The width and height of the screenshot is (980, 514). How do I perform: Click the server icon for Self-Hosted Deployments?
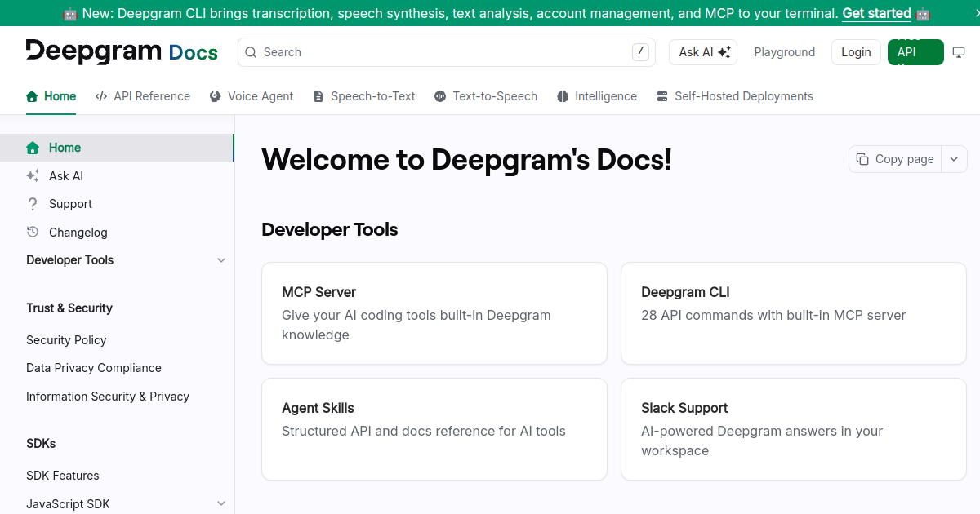[x=662, y=96]
